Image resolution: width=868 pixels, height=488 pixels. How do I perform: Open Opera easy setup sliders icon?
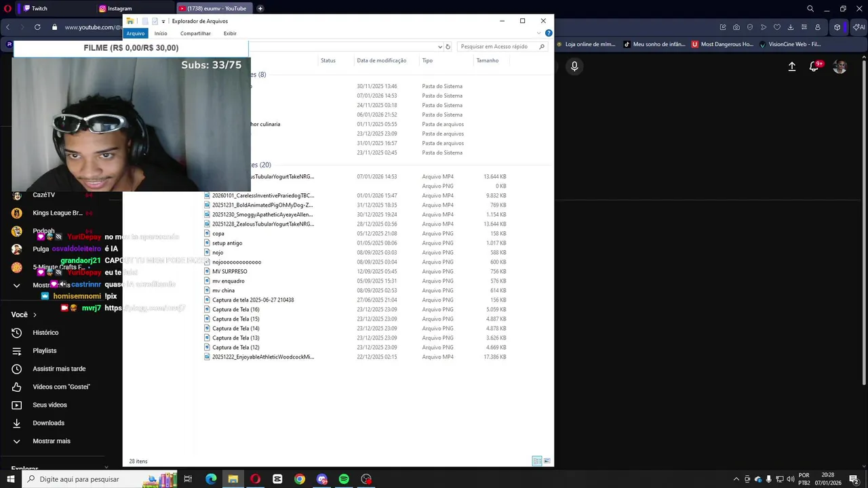[804, 27]
